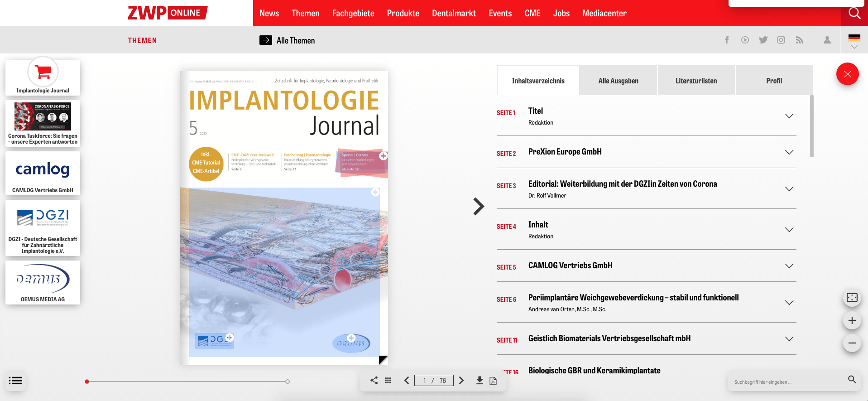Viewport: 868px width, 401px height.
Task: Toggle fullscreen view icon
Action: click(852, 298)
